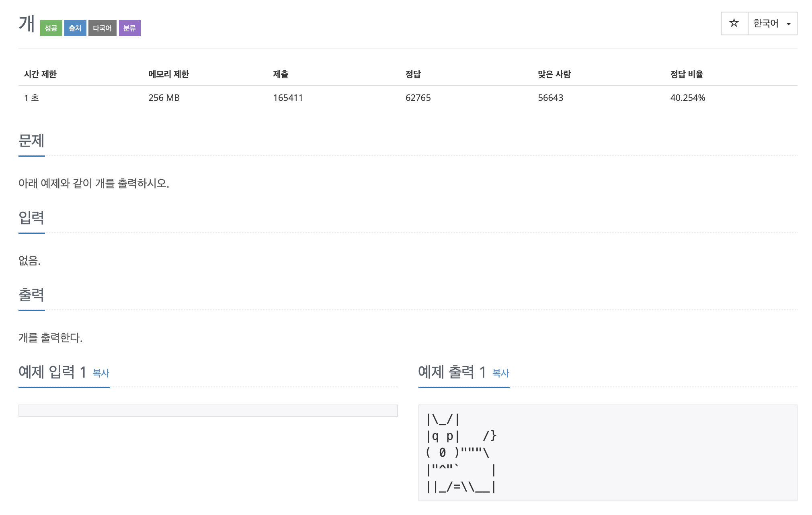The height and width of the screenshot is (515, 812).
Task: Click the 메모리 제한 column header
Action: 168,74
